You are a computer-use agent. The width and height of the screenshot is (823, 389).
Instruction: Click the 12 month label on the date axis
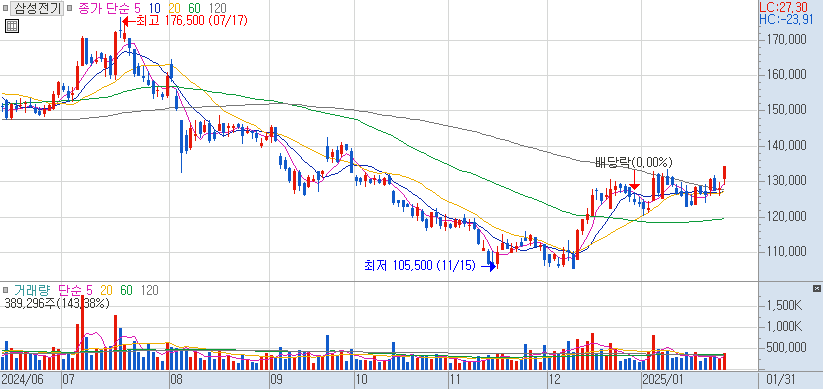click(x=554, y=379)
